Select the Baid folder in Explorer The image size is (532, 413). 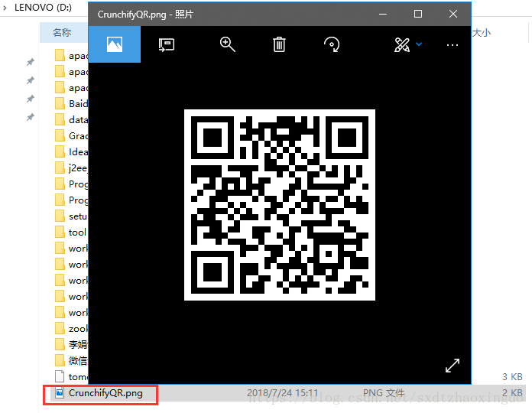pos(79,103)
